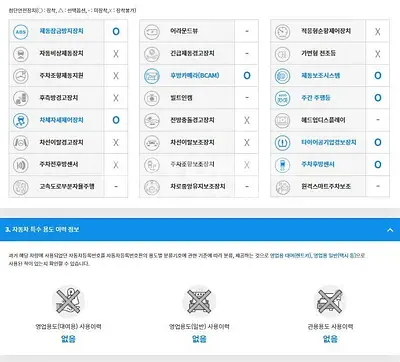The width and height of the screenshot is (400, 362).
Task: Click the 어라운드뷰 around view icon
Action: click(x=152, y=32)
